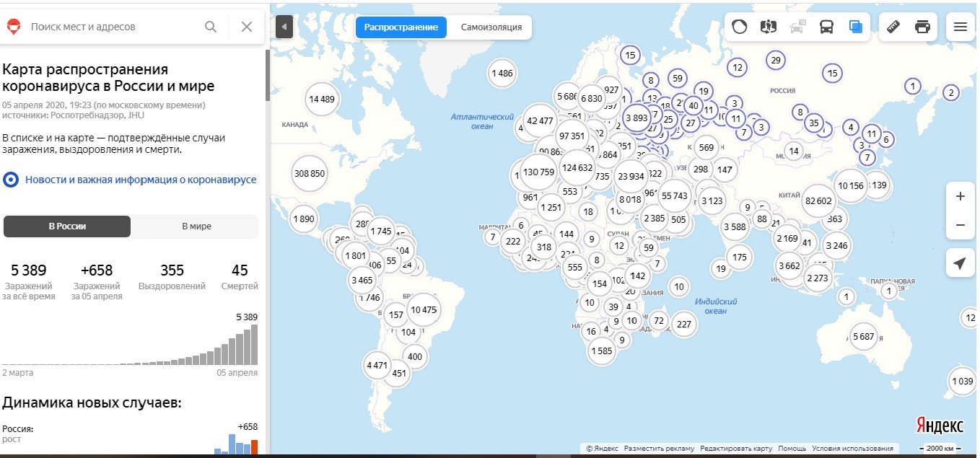Open the hamburger menu
Image resolution: width=980 pixels, height=458 pixels.
coord(960,27)
